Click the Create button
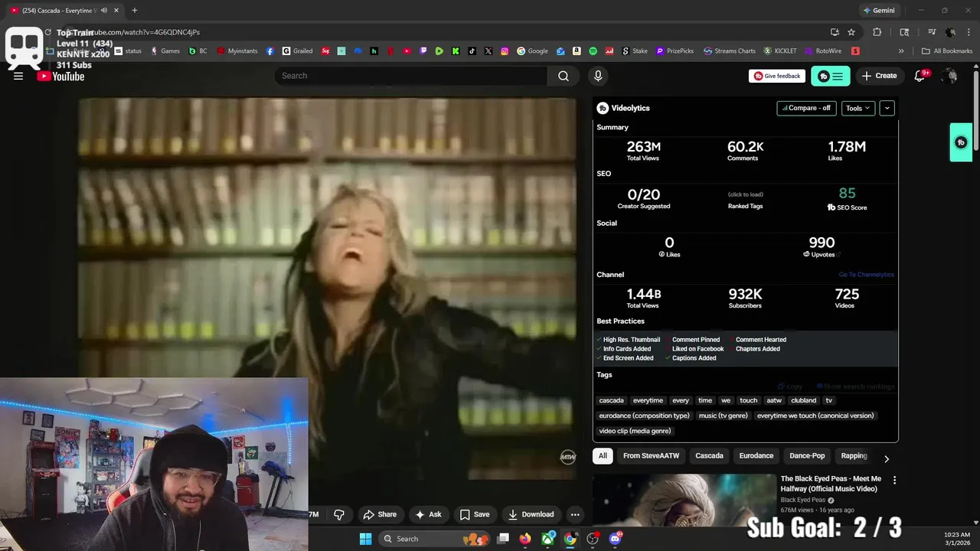Screen dimensions: 980x551 tap(879, 76)
